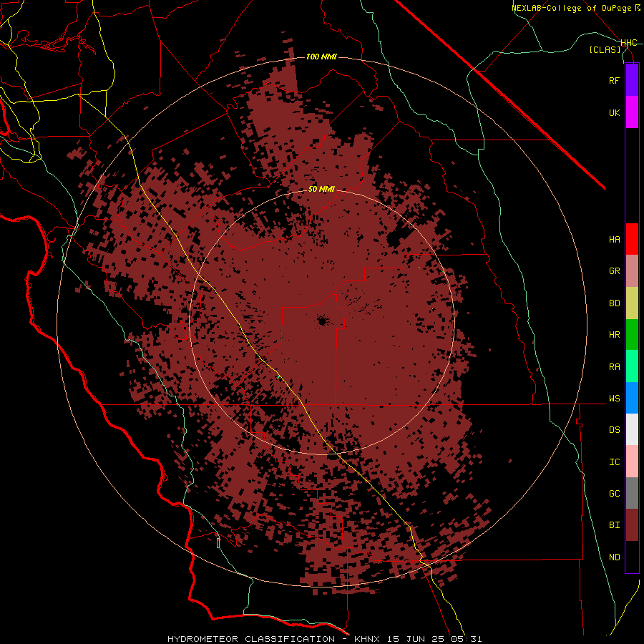The width and height of the screenshot is (644, 644).
Task: Click the 100 NMI range ring label
Action: [321, 57]
